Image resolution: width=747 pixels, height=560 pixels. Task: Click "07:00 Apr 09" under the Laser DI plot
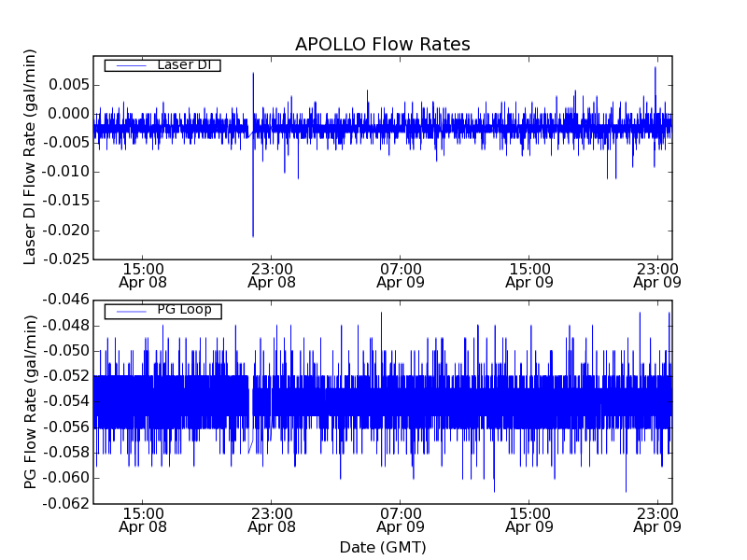[401, 276]
